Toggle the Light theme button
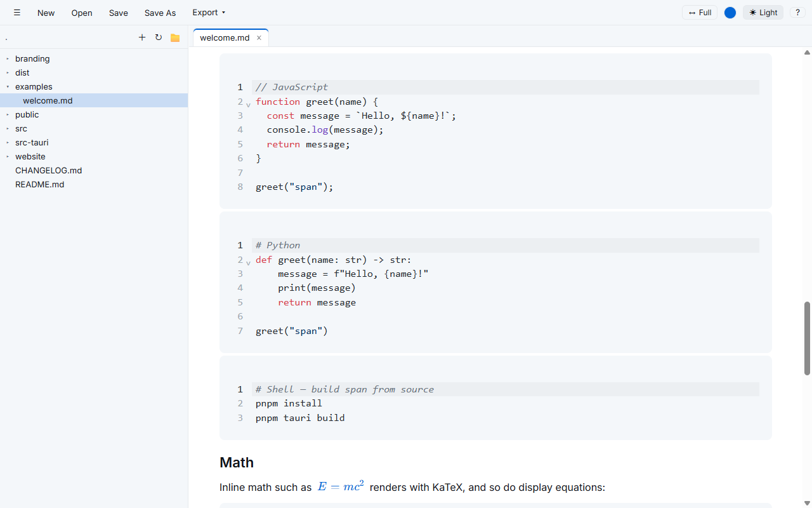 (x=763, y=13)
